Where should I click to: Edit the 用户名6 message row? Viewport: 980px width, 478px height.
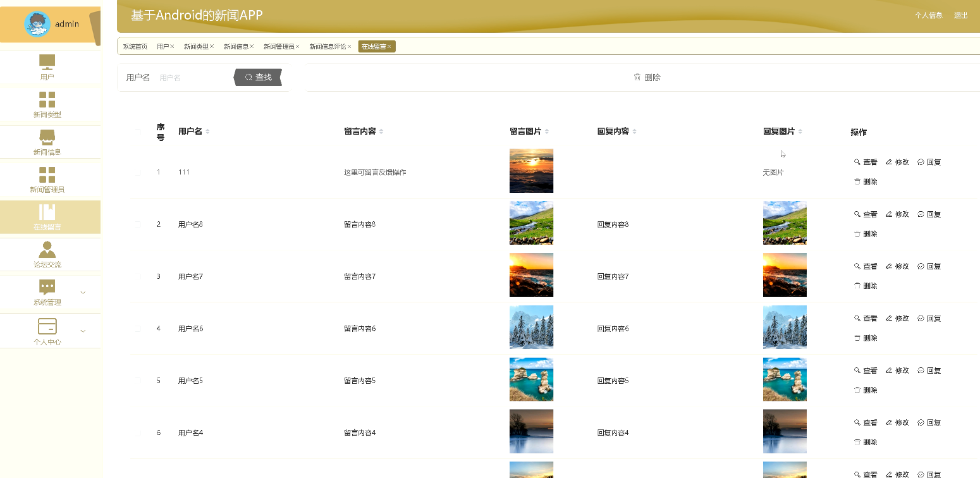tap(897, 319)
